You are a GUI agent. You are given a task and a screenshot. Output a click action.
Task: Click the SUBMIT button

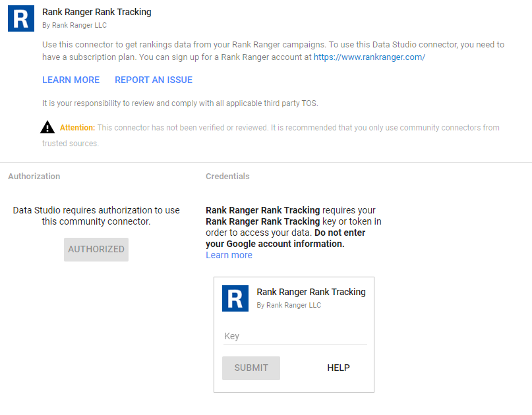[251, 368]
